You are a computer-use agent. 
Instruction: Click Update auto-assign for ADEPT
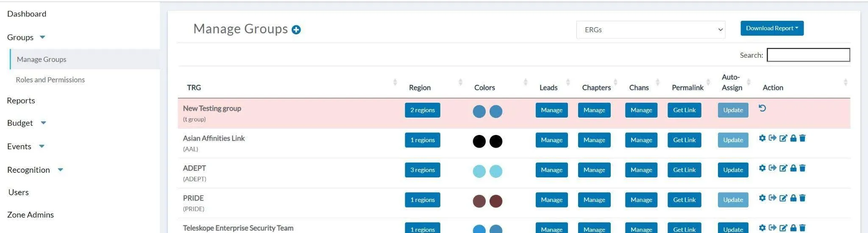733,170
